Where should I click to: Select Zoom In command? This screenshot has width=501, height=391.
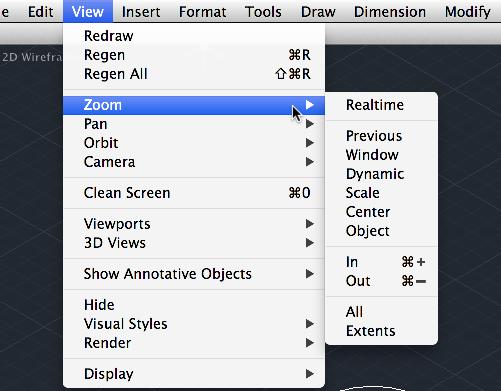point(381,262)
